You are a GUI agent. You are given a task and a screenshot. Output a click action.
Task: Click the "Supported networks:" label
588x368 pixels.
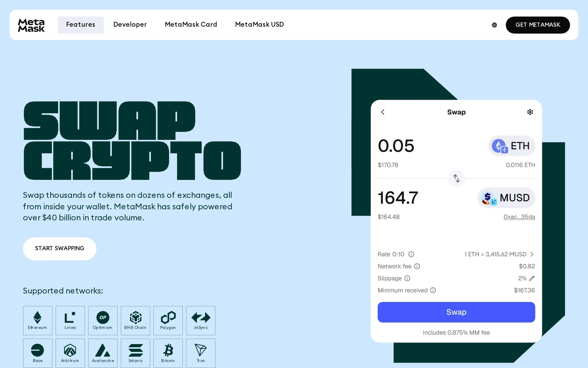(63, 291)
